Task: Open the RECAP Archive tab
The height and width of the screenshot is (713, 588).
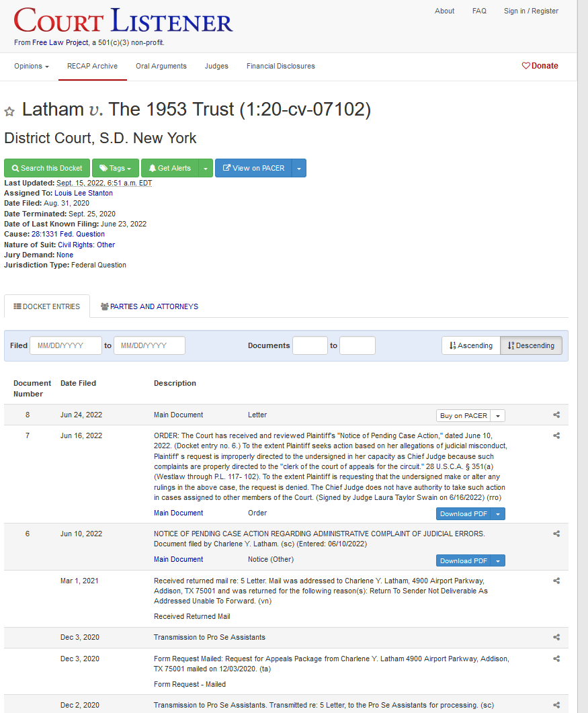Action: pos(92,67)
